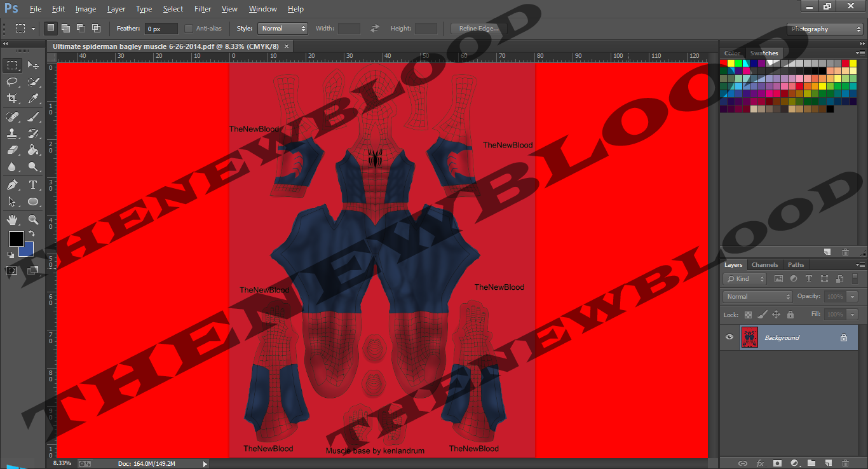Select the Ellipse shape tool

[x=33, y=201]
